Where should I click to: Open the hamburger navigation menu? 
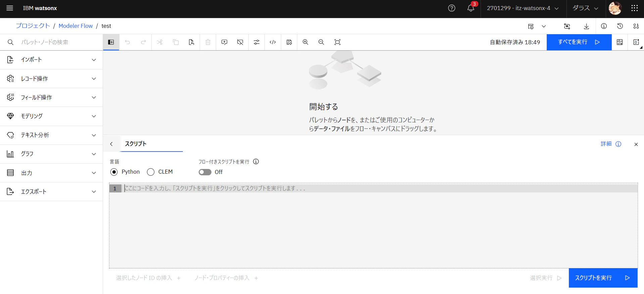tap(10, 8)
